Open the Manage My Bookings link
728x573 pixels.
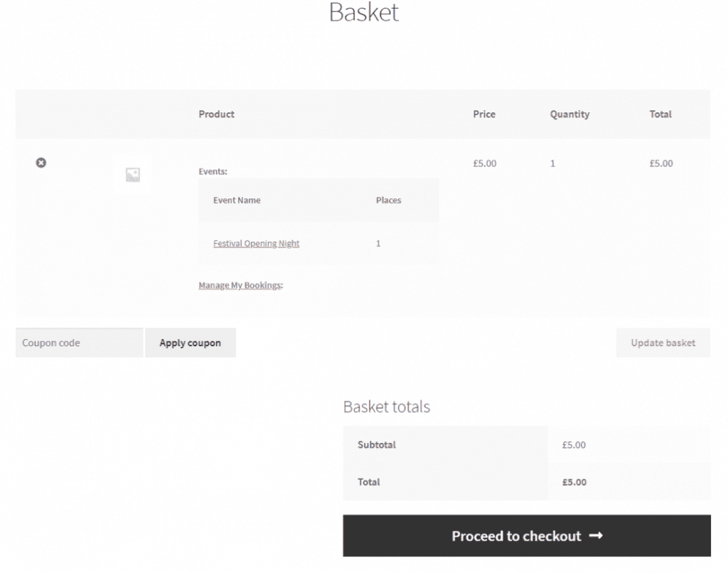[x=239, y=286]
